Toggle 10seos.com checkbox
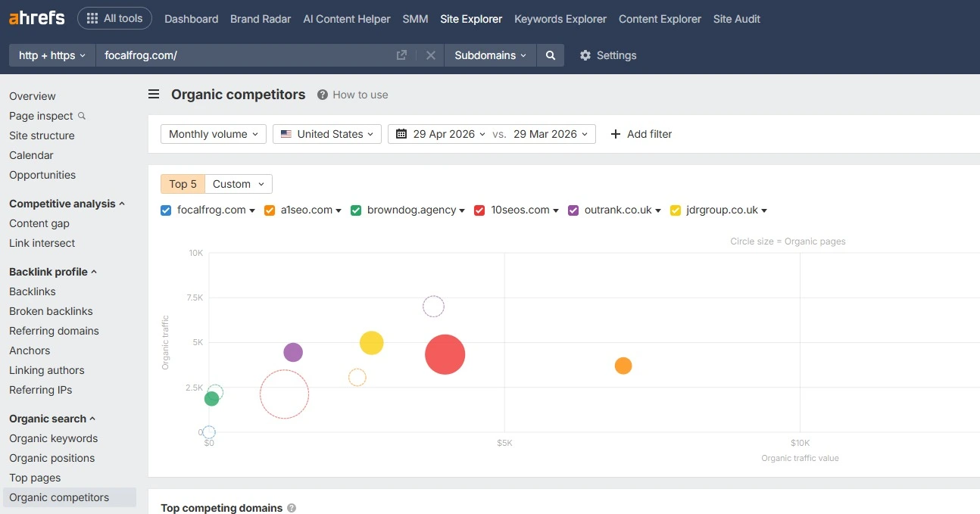The height and width of the screenshot is (514, 980). [479, 210]
